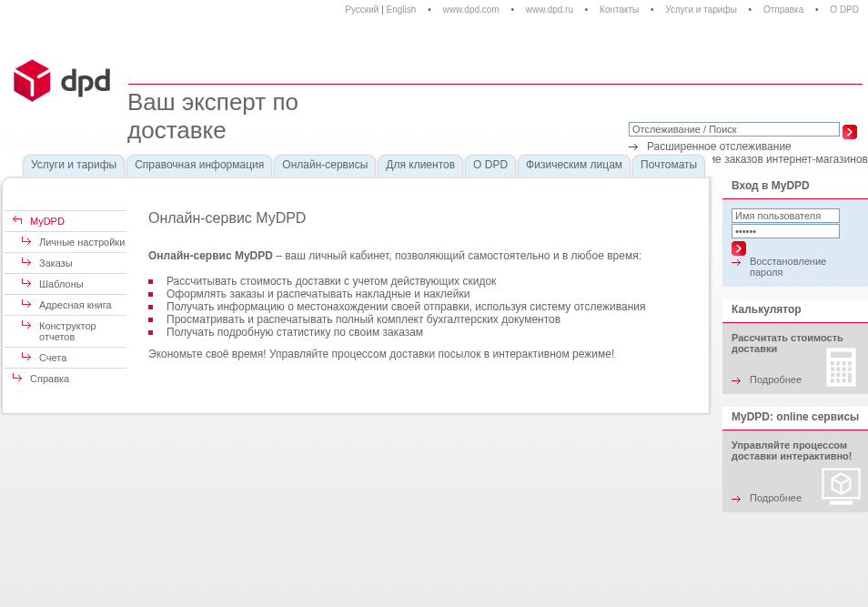This screenshot has width=868, height=607.
Task: Click the parcel monitor icon in online сервисы
Action: (x=841, y=486)
